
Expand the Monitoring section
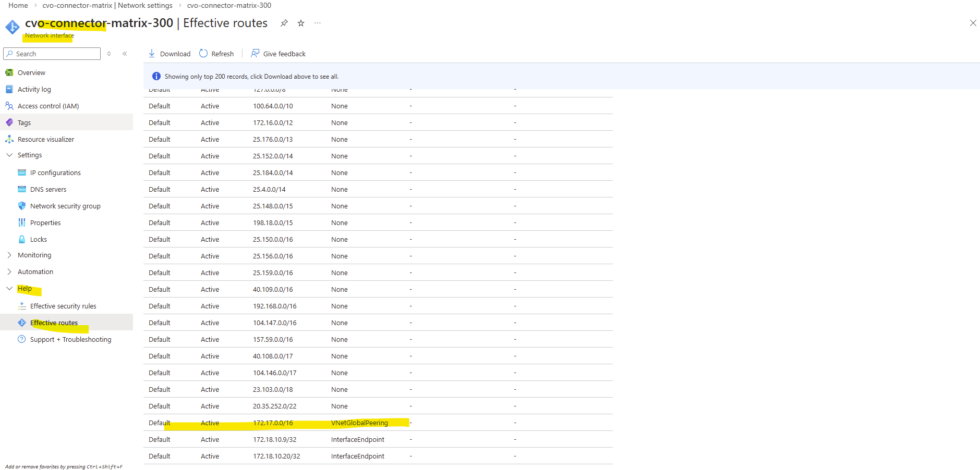click(9, 255)
